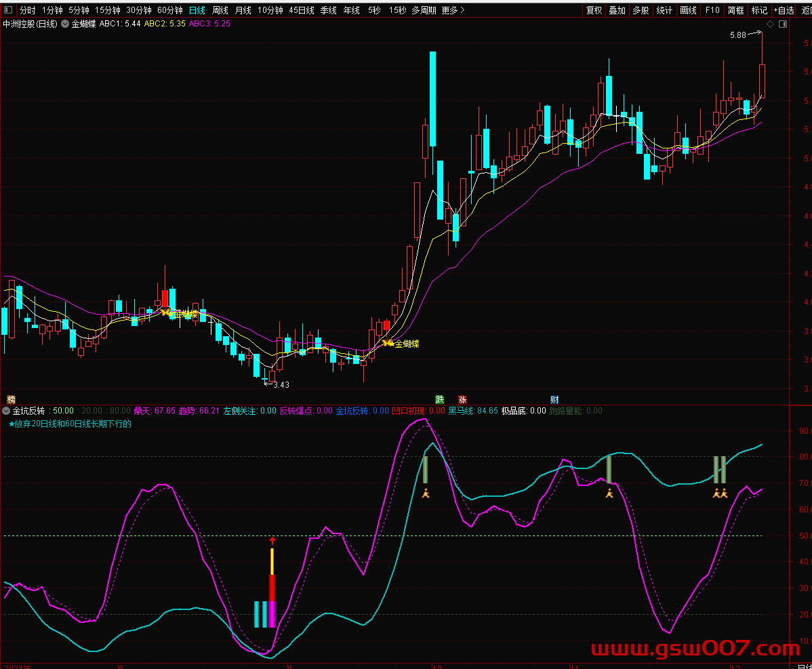Click the ABC1: 5.44 value
Viewport: 812px width, 669px height.
coord(119,24)
